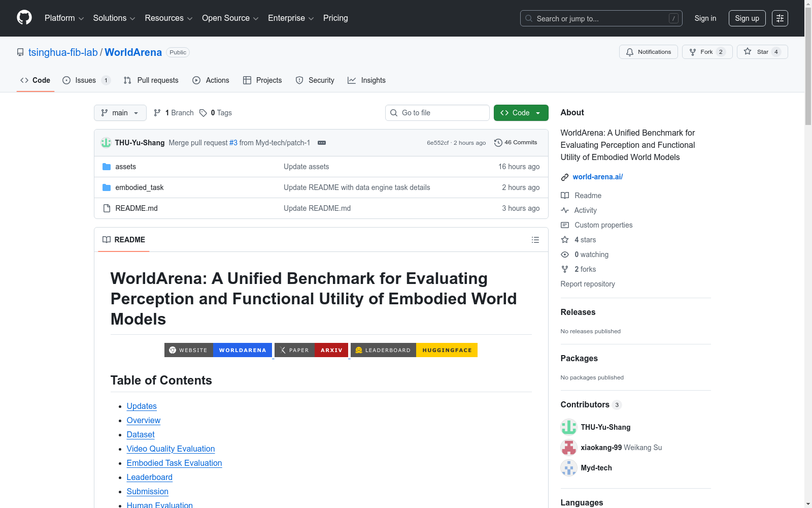Image resolution: width=812 pixels, height=508 pixels.
Task: Select the README tab header
Action: 124,240
